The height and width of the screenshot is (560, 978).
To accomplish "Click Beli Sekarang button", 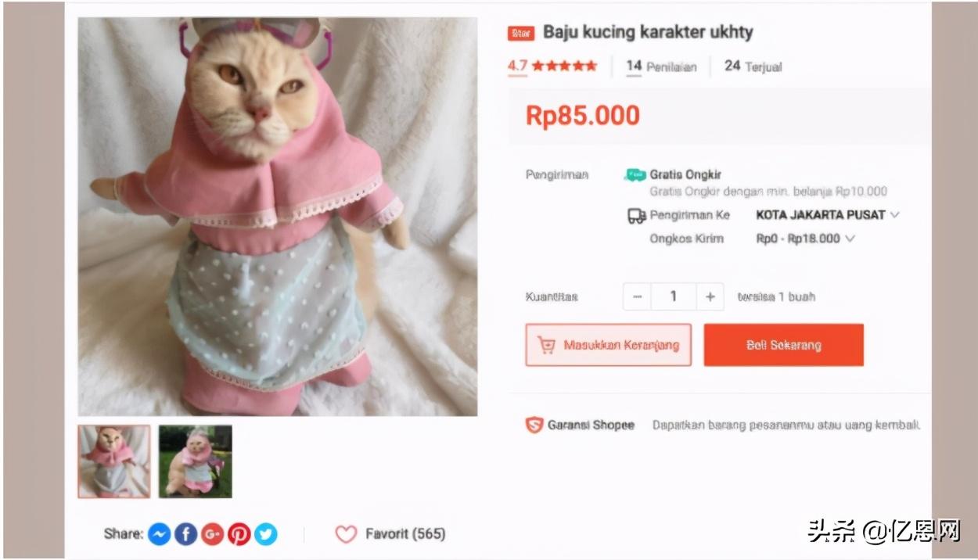I will coord(784,345).
